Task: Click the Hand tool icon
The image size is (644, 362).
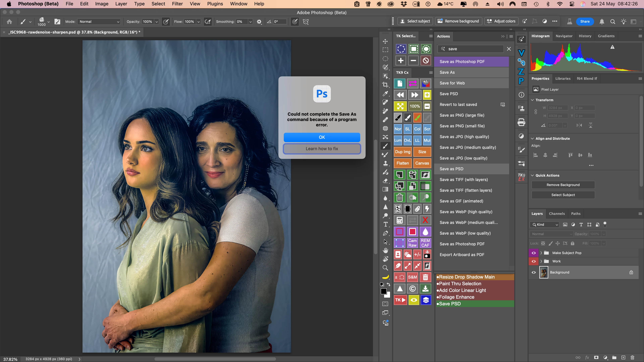Action: tap(386, 250)
